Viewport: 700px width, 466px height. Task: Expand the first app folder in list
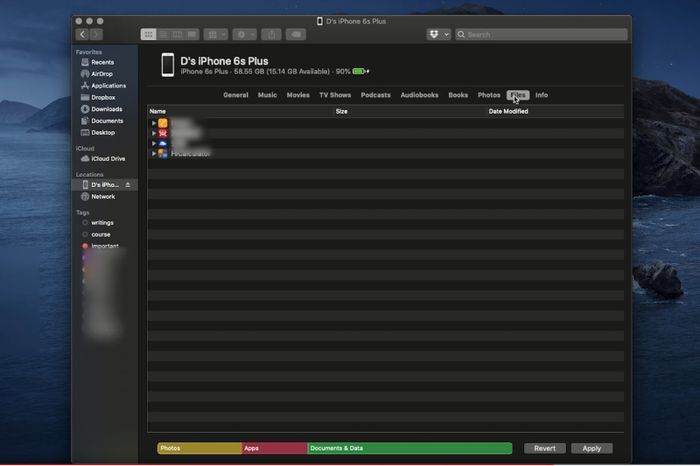coord(154,122)
